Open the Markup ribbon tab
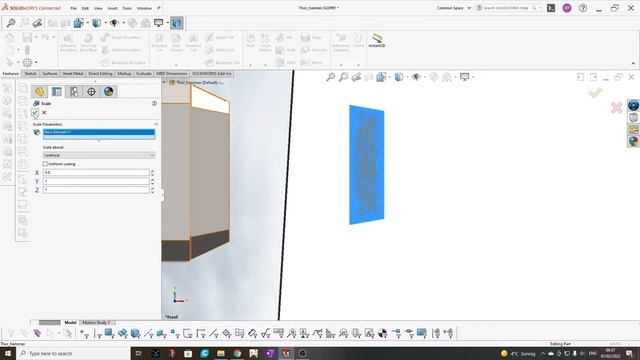This screenshot has width=640, height=360. (x=124, y=73)
